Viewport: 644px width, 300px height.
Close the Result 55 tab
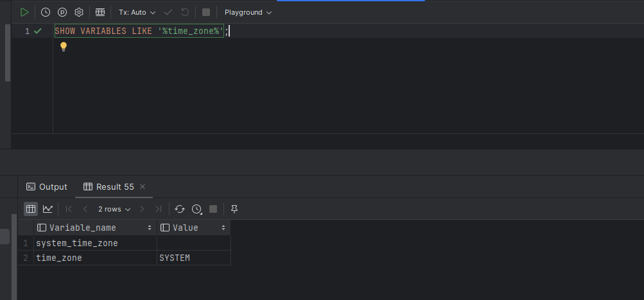pyautogui.click(x=143, y=187)
